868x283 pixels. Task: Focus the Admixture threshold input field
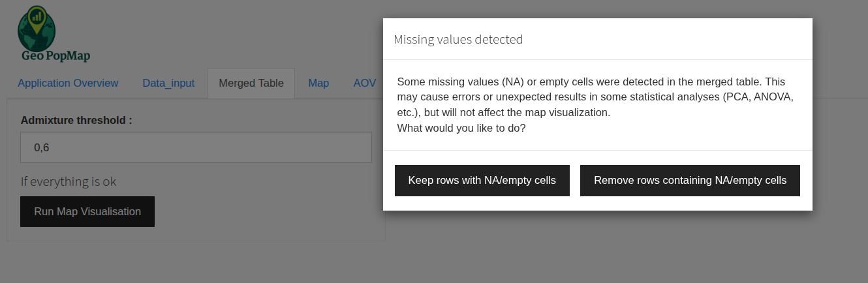[x=196, y=147]
